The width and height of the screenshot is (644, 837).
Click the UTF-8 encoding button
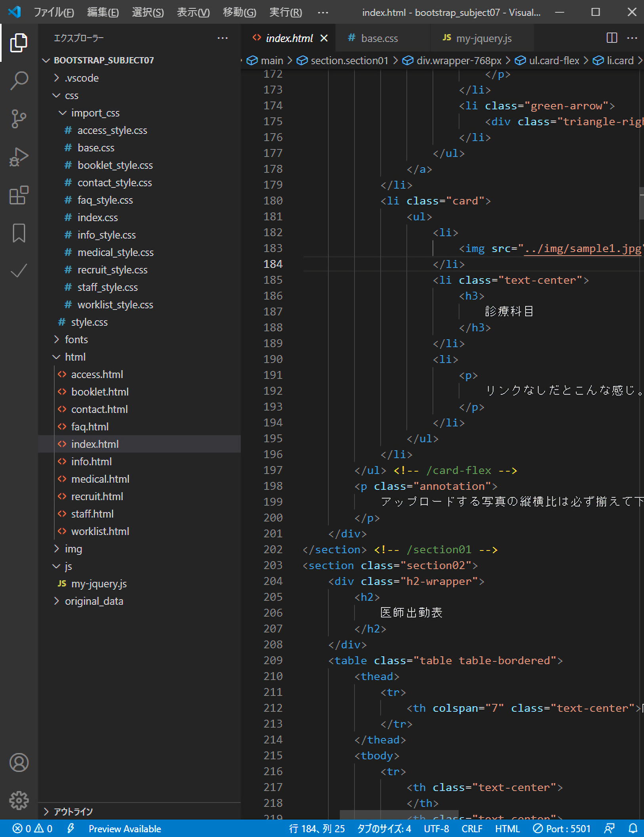(436, 829)
